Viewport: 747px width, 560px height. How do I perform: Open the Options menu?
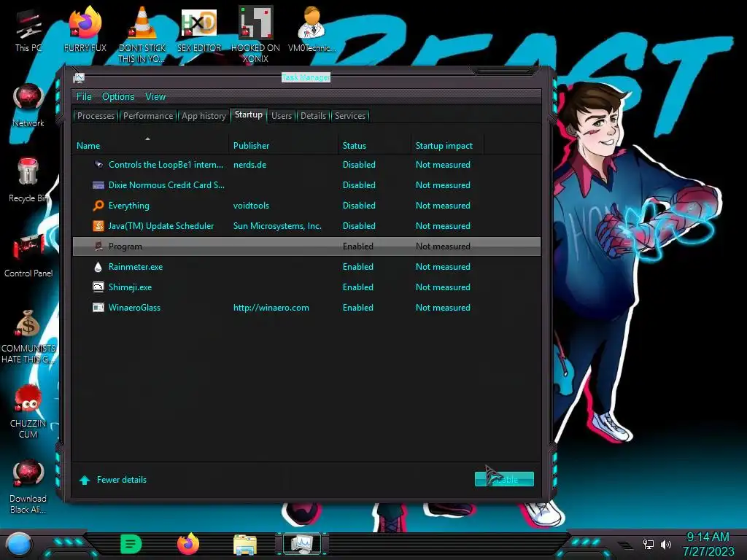[x=118, y=97]
